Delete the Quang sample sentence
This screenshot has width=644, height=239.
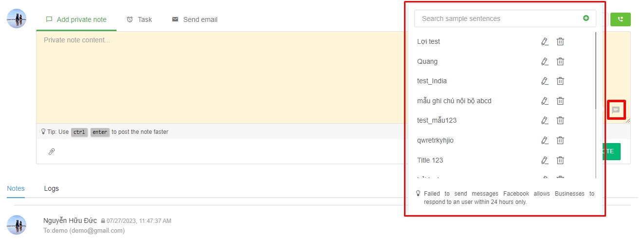560,61
